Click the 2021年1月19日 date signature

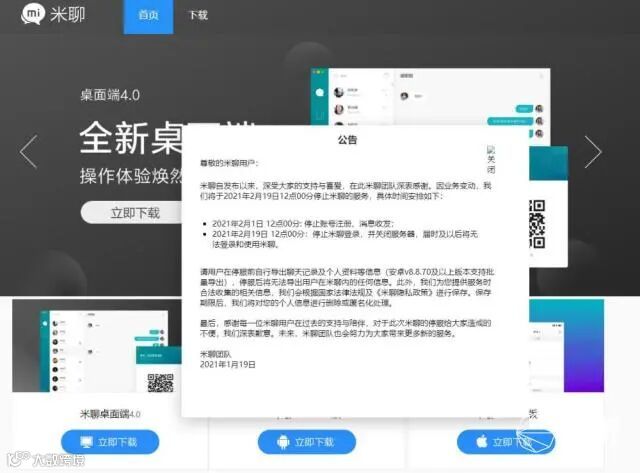[x=228, y=364]
